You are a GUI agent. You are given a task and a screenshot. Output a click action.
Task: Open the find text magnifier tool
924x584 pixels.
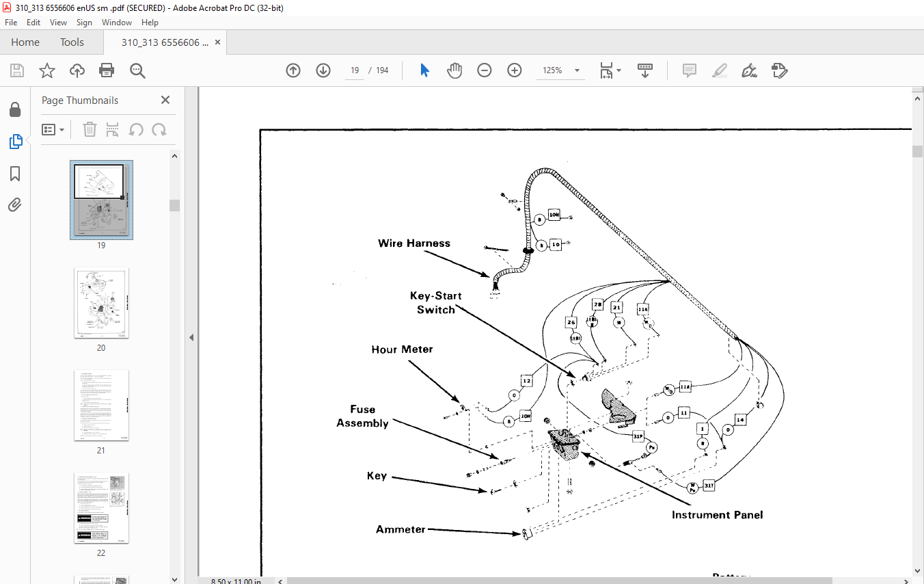tap(137, 70)
